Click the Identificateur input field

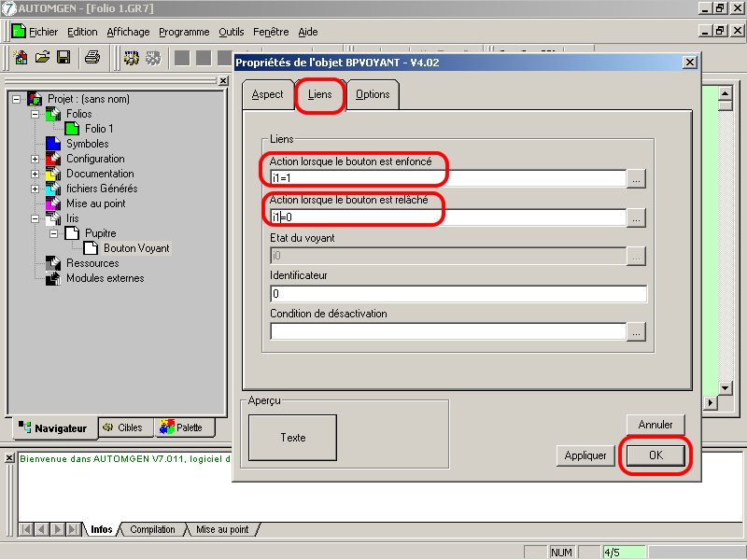click(458, 294)
